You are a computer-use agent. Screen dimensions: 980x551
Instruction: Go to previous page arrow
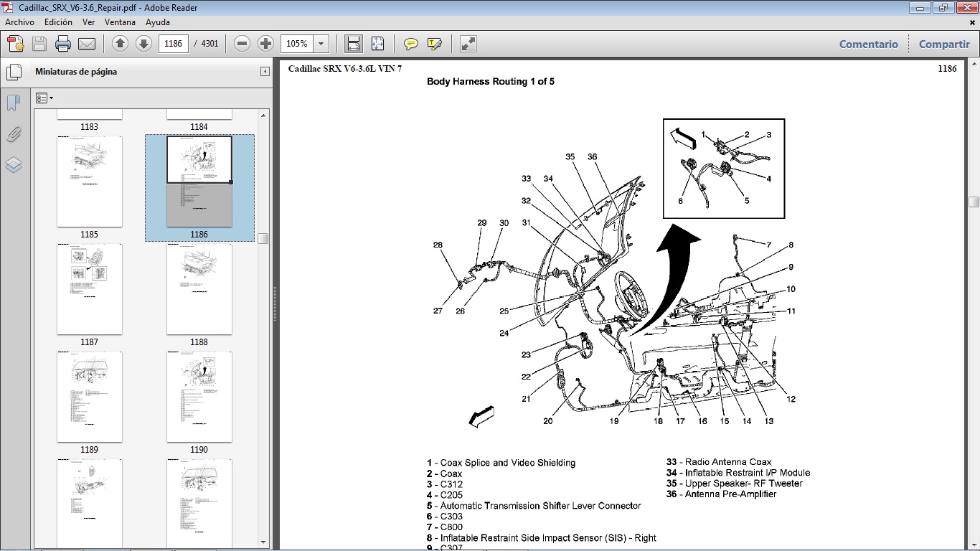(x=121, y=44)
